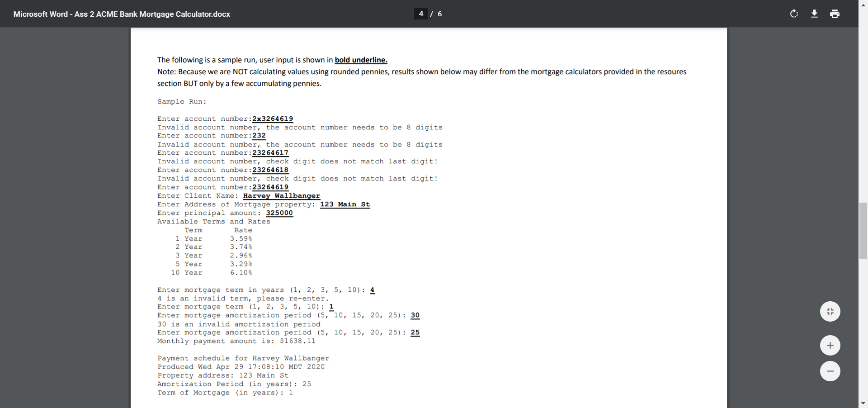Click the '123 Main St' underlined input
This screenshot has width=868, height=408.
point(345,204)
